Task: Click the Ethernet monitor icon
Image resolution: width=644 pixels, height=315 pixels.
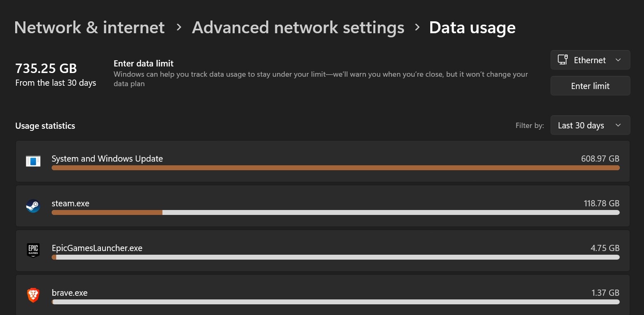Action: point(562,60)
